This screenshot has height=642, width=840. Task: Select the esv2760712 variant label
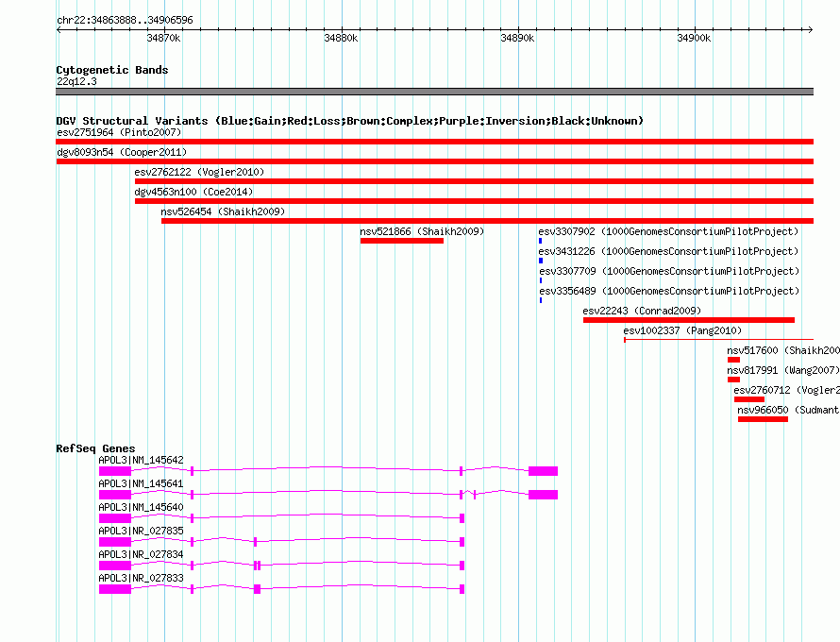786,390
